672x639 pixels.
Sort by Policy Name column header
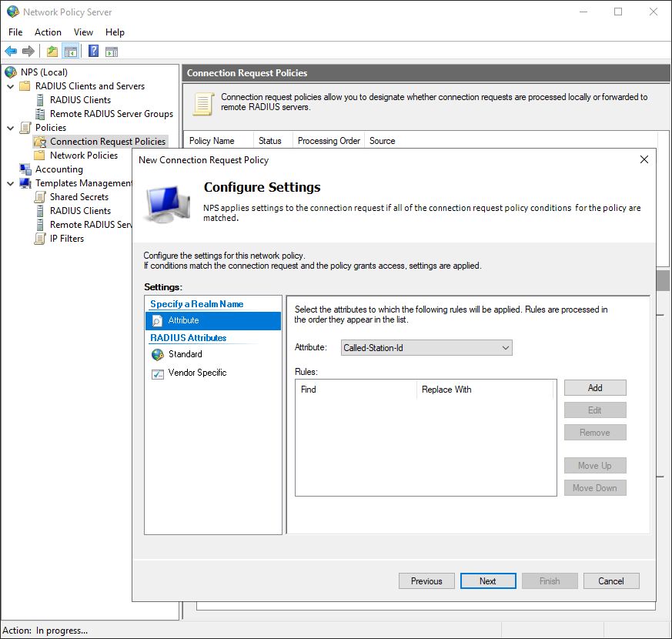click(219, 141)
